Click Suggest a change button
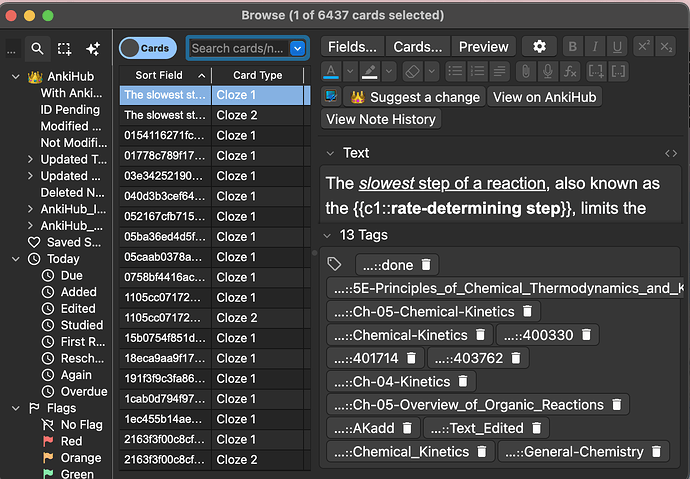Screen dimensions: 690x479 [415, 97]
